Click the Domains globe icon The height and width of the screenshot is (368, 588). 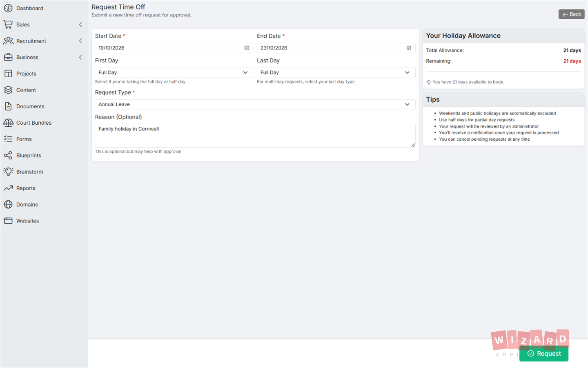coord(8,204)
